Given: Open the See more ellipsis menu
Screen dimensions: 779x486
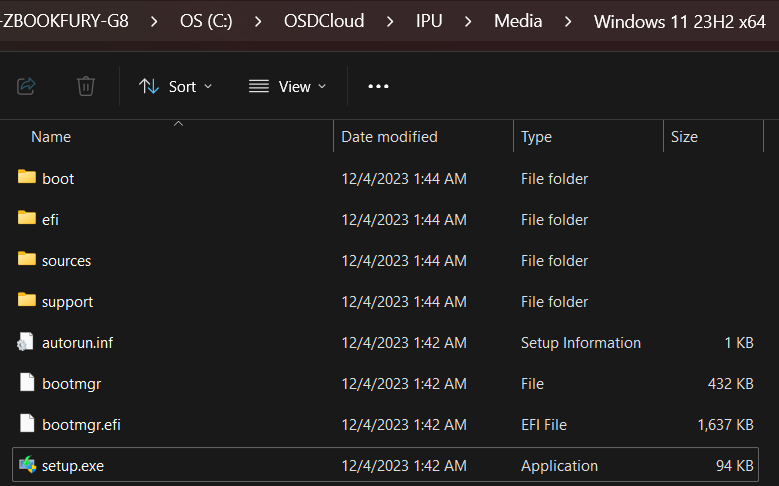Looking at the screenshot, I should [x=378, y=86].
